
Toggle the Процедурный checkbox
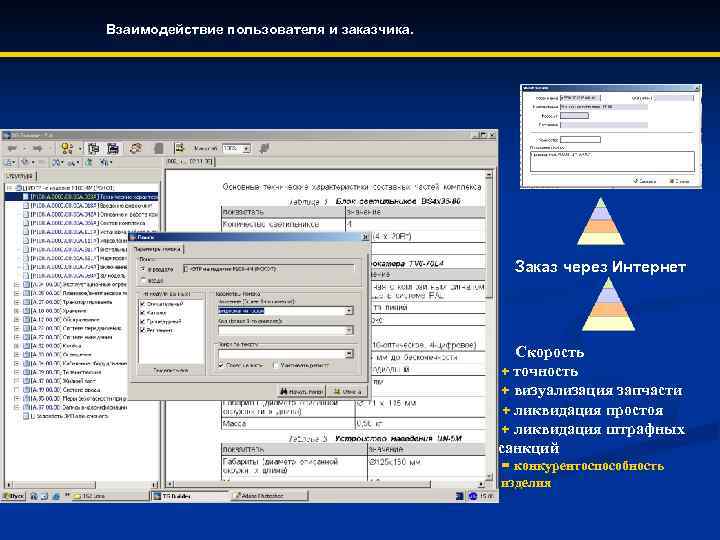pos(143,321)
